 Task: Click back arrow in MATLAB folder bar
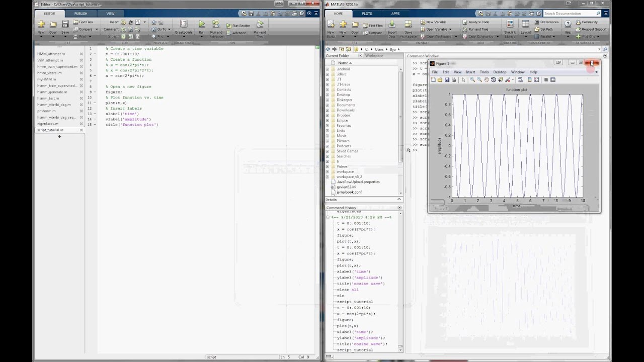click(x=328, y=49)
